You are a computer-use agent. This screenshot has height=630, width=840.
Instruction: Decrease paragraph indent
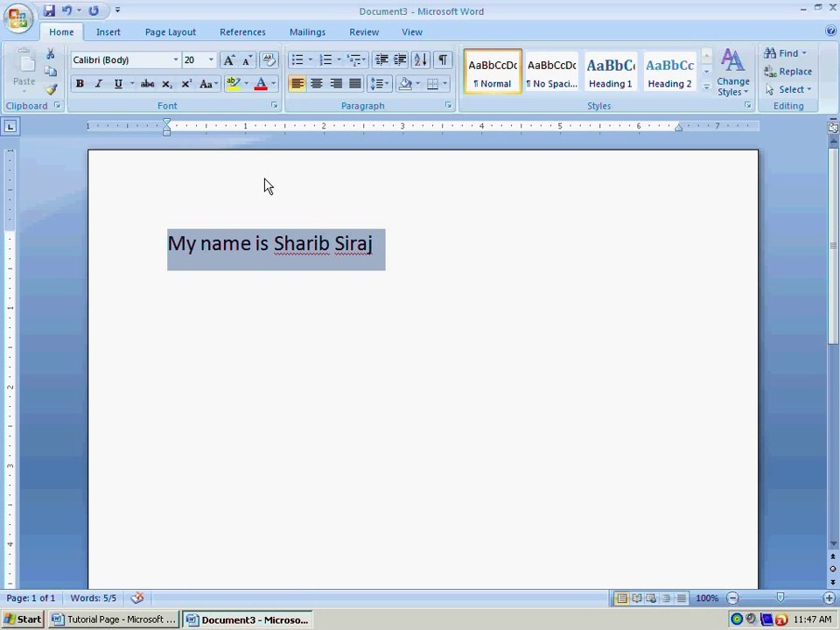tap(381, 59)
